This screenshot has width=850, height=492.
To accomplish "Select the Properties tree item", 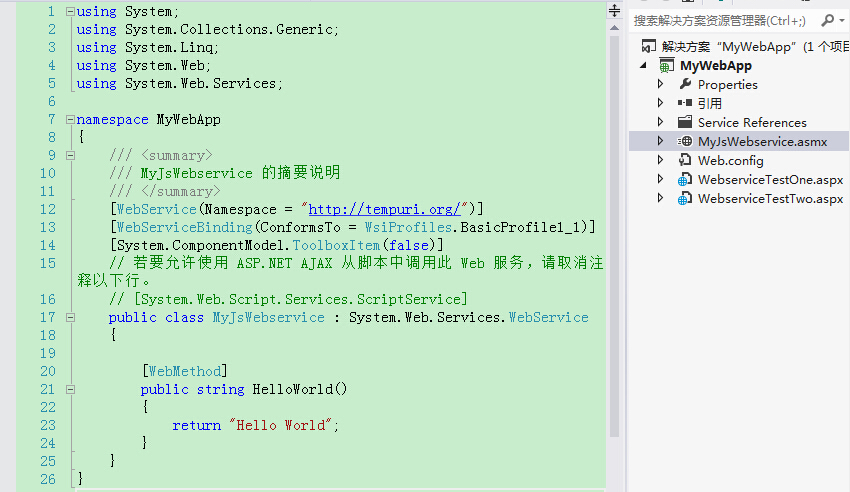I will click(727, 85).
